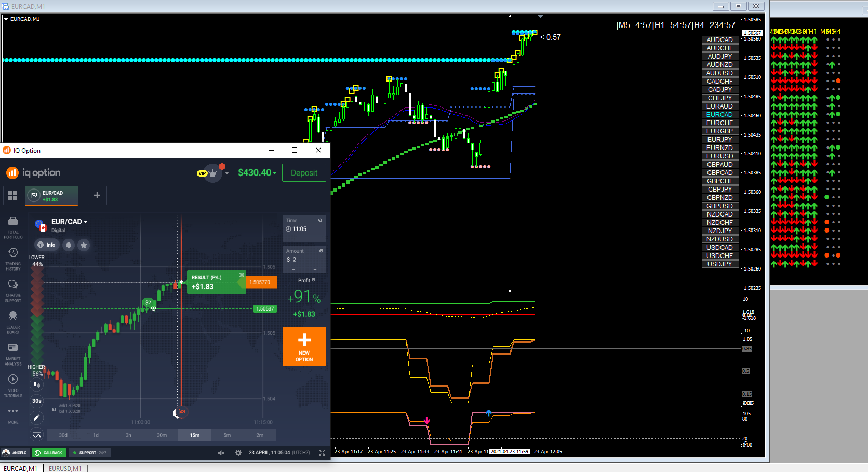Open Video Tutorials in the sidebar
The image size is (868, 472).
(13, 386)
